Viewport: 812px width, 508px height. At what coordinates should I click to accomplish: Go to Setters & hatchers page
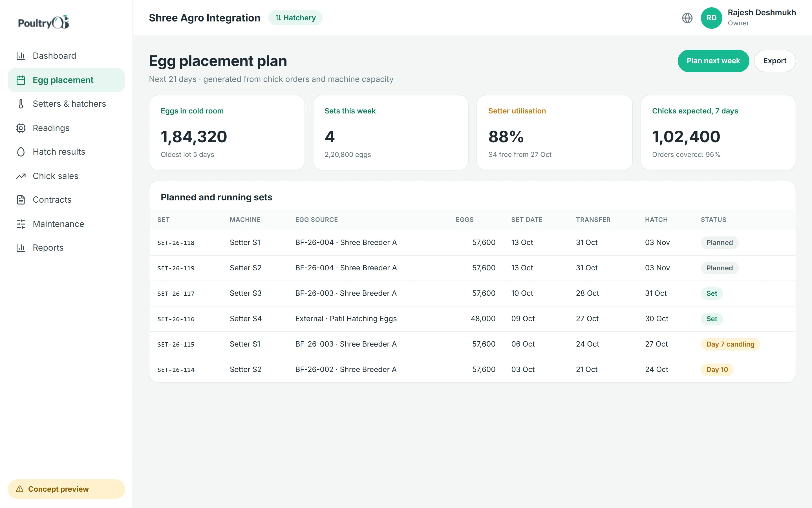[66, 104]
